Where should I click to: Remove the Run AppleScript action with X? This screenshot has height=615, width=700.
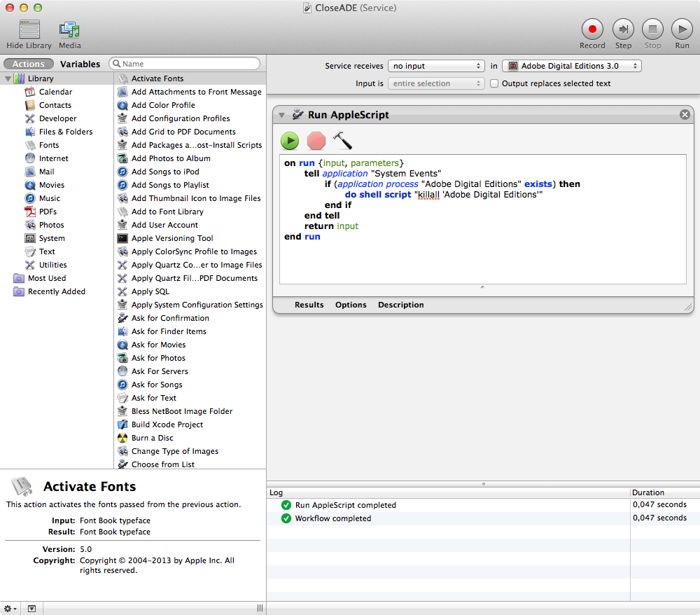tap(685, 115)
